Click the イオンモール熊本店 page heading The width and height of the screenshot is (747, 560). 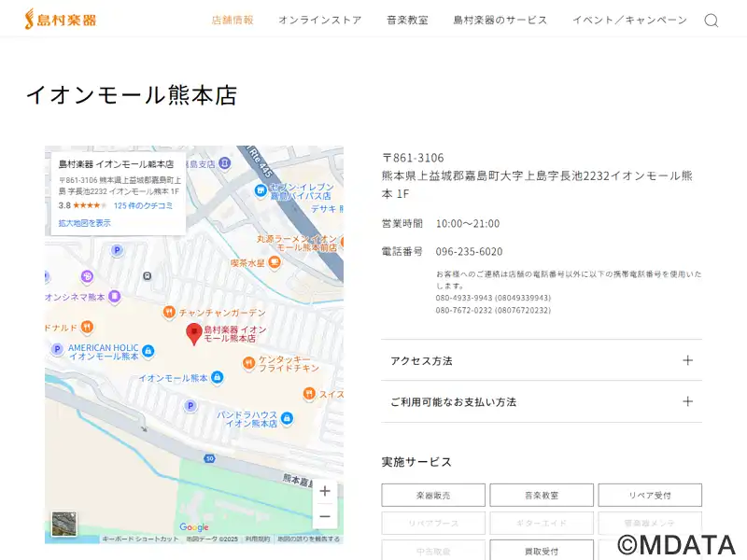(132, 95)
